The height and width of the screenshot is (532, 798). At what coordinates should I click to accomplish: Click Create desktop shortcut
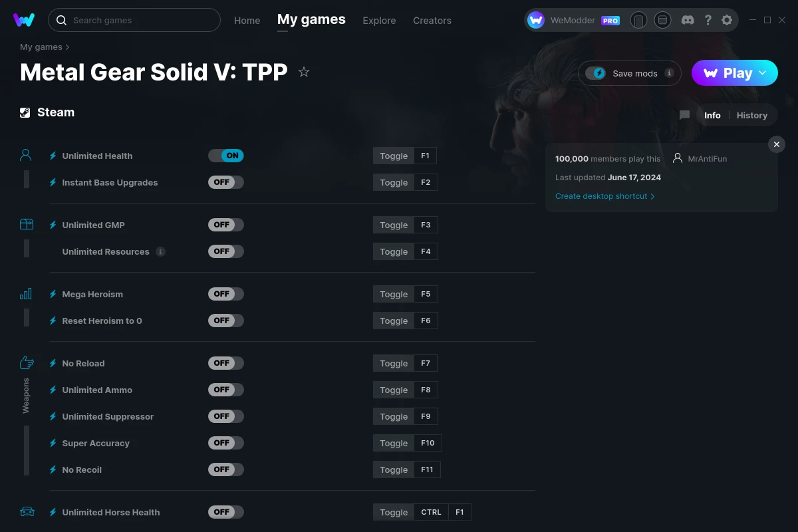pyautogui.click(x=600, y=196)
